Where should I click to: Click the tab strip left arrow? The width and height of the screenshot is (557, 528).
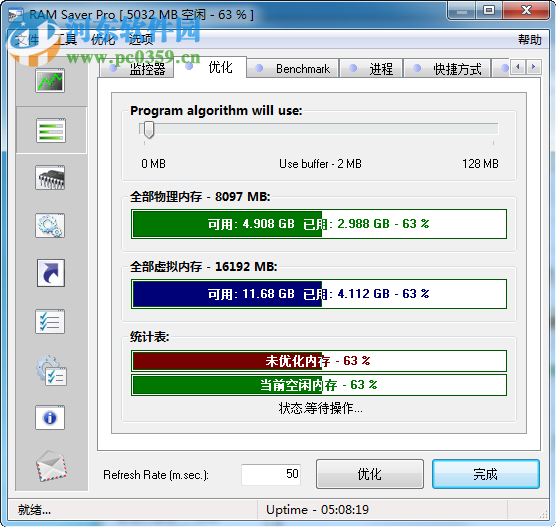[x=518, y=67]
